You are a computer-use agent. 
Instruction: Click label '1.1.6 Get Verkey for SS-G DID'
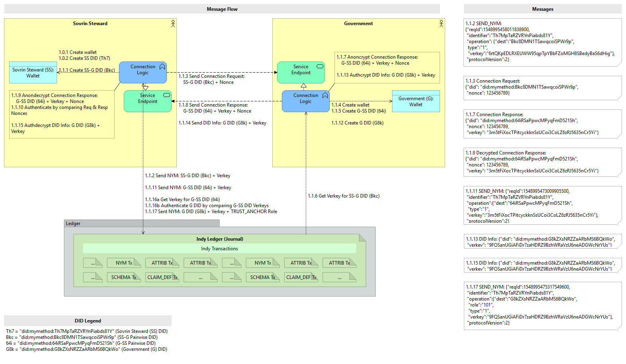[344, 196]
